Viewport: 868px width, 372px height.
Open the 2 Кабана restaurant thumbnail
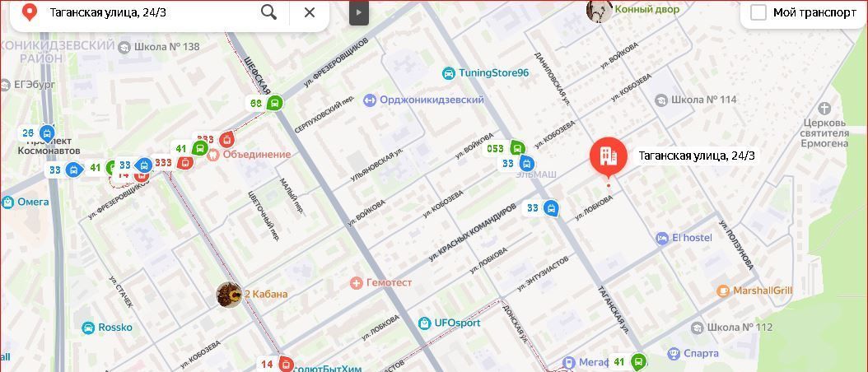coord(229,295)
